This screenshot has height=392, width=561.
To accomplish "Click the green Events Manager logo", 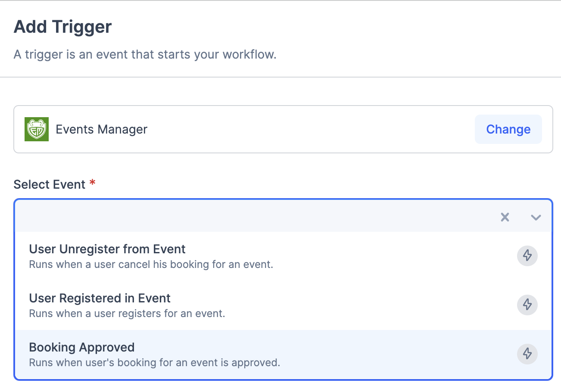I will coord(37,129).
